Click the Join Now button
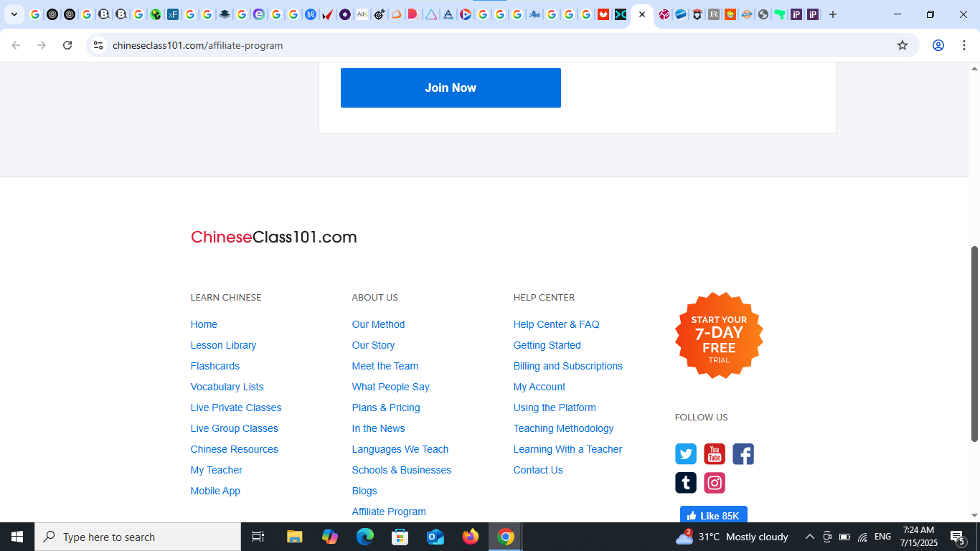 (x=451, y=88)
